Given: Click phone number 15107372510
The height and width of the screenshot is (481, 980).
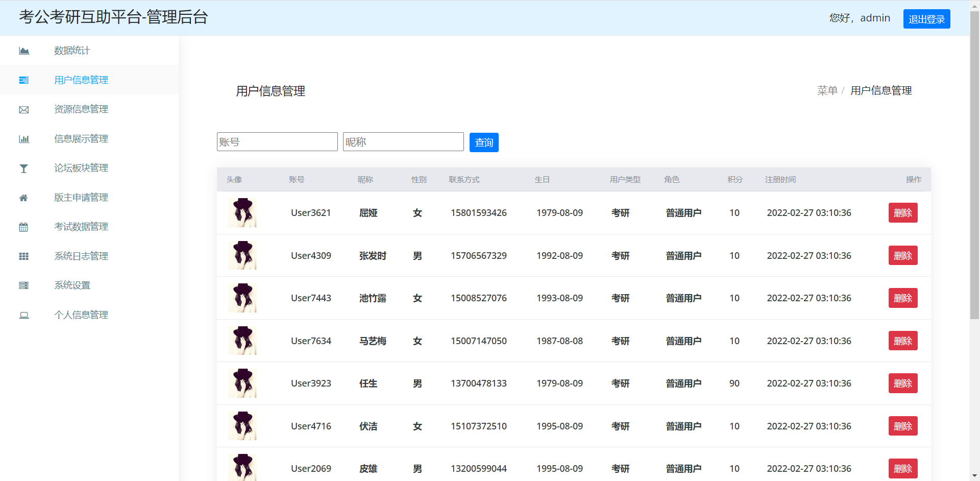Looking at the screenshot, I should click(x=479, y=426).
